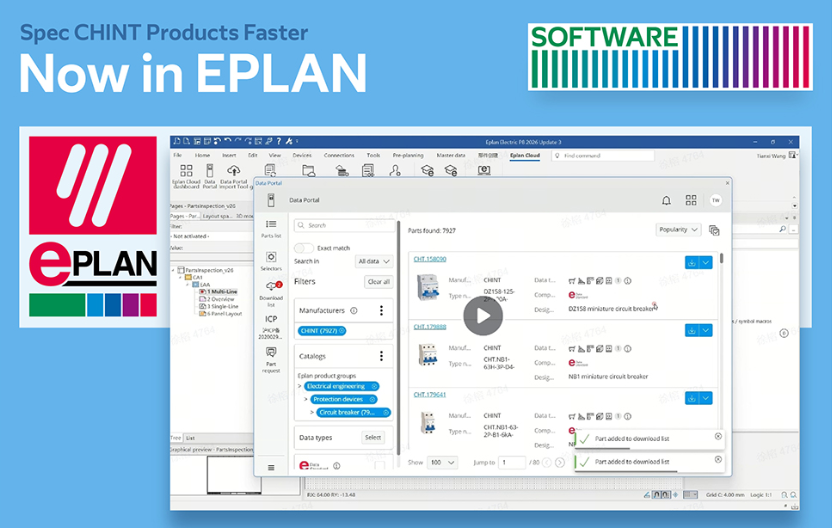Expand download options for CHT.158090
Viewport: 832px width, 528px height.
(x=706, y=263)
